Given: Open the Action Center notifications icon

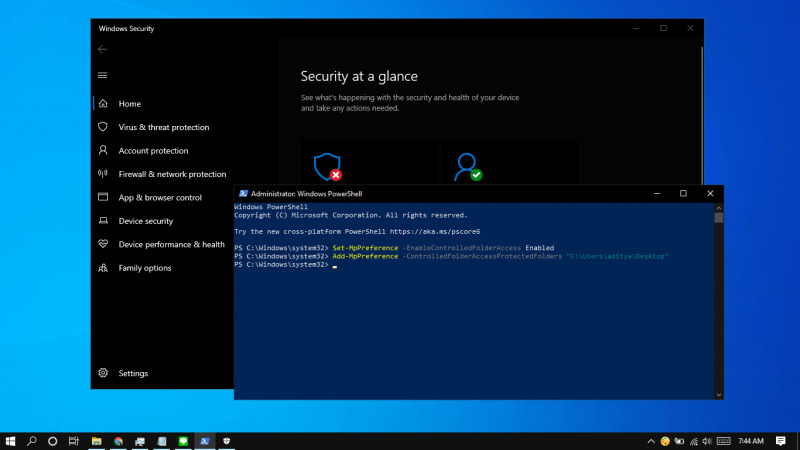Looking at the screenshot, I should click(x=781, y=441).
